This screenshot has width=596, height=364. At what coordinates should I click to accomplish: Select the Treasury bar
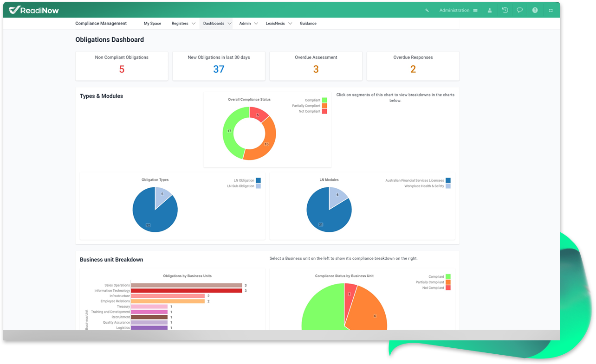tap(149, 307)
